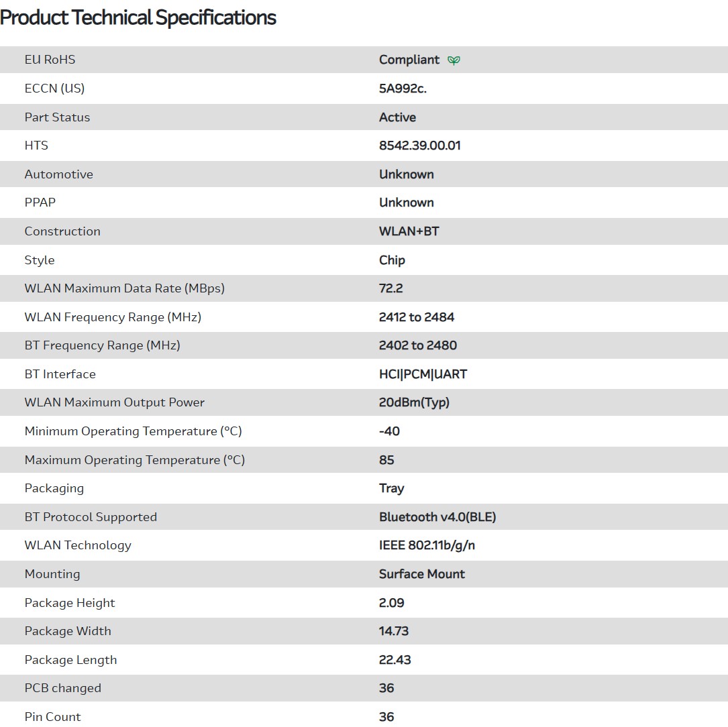This screenshot has height=727, width=728.
Task: Click the Product Technical Specifications heading
Action: click(x=138, y=18)
